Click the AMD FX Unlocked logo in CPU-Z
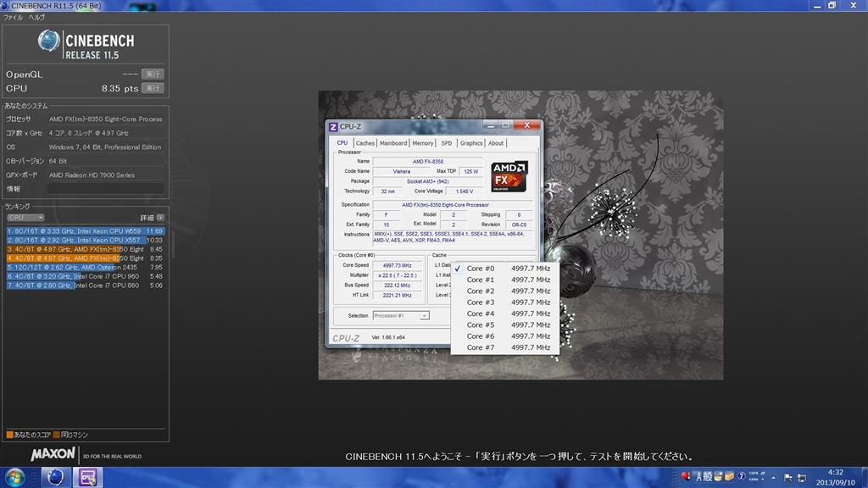Image resolution: width=868 pixels, height=488 pixels. pyautogui.click(x=509, y=176)
